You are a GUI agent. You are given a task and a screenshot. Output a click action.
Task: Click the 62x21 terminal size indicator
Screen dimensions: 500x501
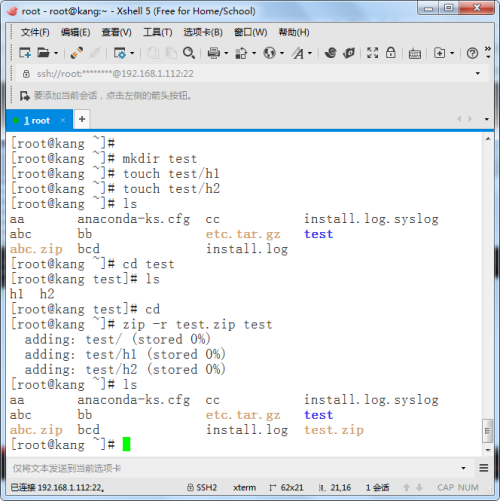coord(287,488)
